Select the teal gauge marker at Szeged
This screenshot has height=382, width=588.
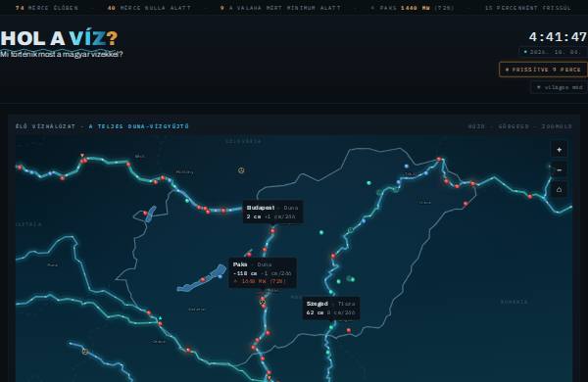331,327
